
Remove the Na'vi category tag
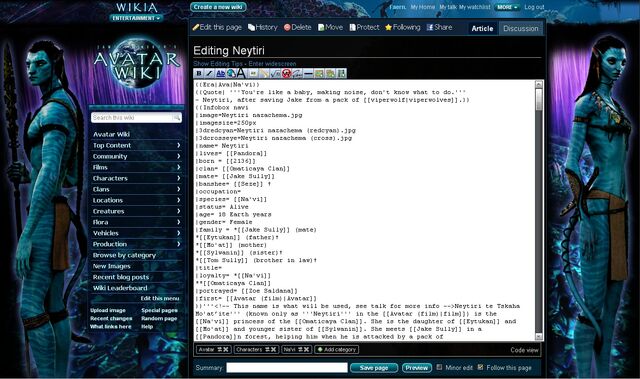coord(306,350)
